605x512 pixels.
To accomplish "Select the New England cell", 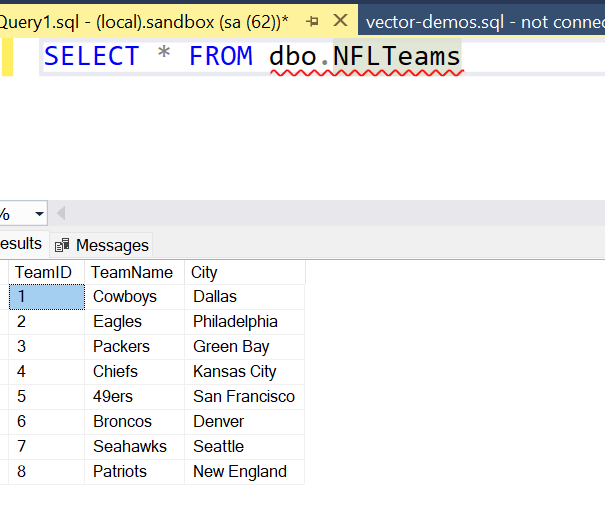I will pos(245,471).
